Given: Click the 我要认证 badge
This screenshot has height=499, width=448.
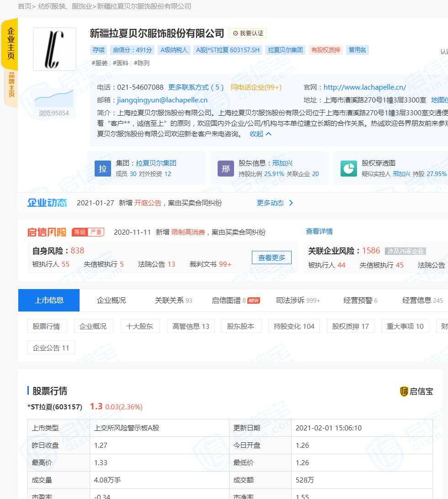Looking at the screenshot, I should 248,33.
